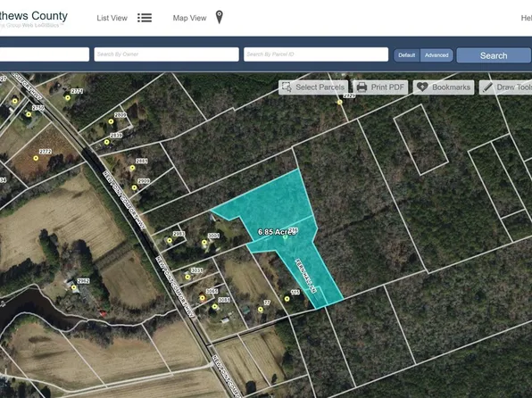
Task: Click yellow marker for address 3089
Action: point(214,306)
